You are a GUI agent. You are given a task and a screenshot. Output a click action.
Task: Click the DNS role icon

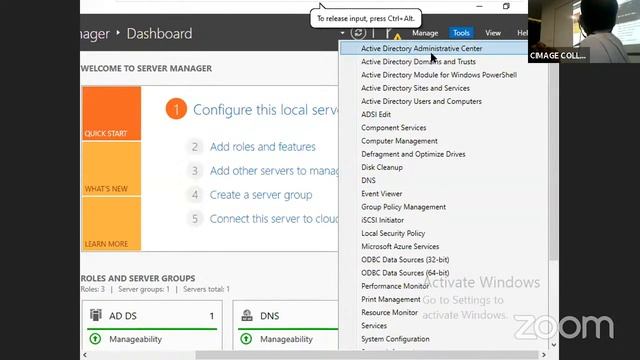pyautogui.click(x=247, y=315)
